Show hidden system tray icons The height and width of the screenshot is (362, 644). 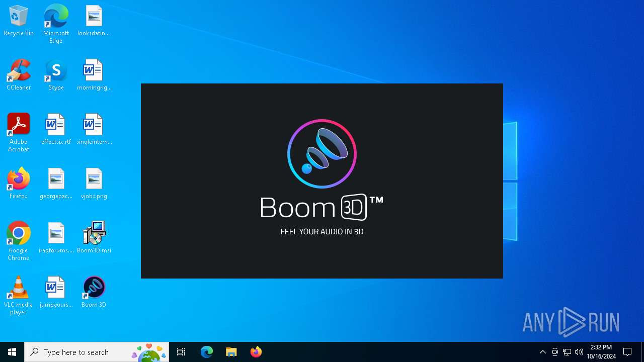coord(542,352)
